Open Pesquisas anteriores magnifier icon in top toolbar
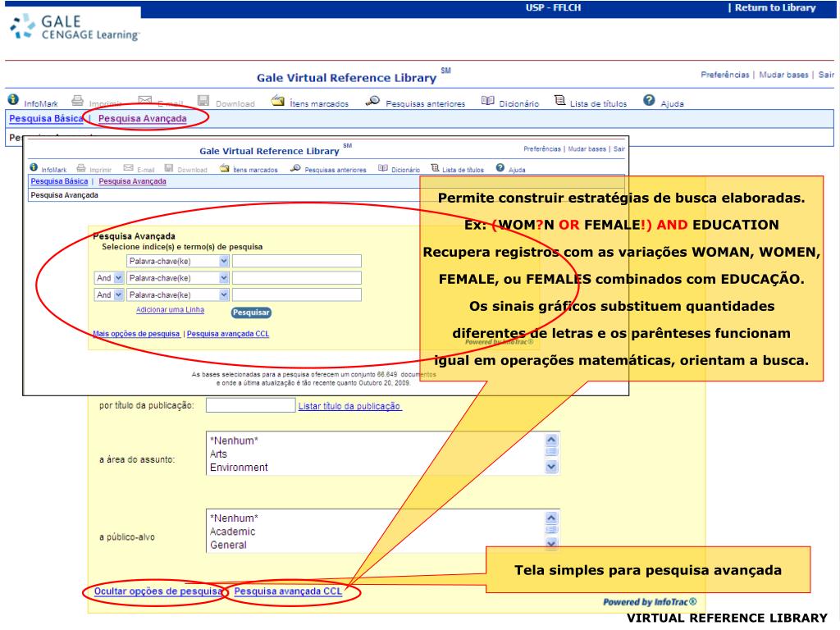This screenshot has width=840, height=630. tap(372, 100)
